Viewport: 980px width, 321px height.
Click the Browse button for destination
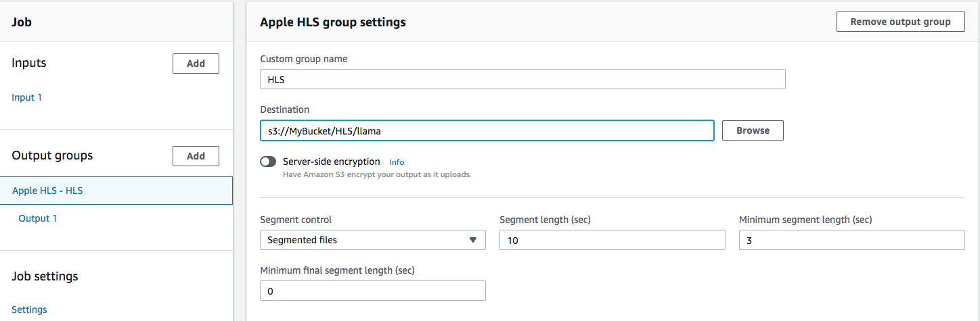tap(753, 130)
